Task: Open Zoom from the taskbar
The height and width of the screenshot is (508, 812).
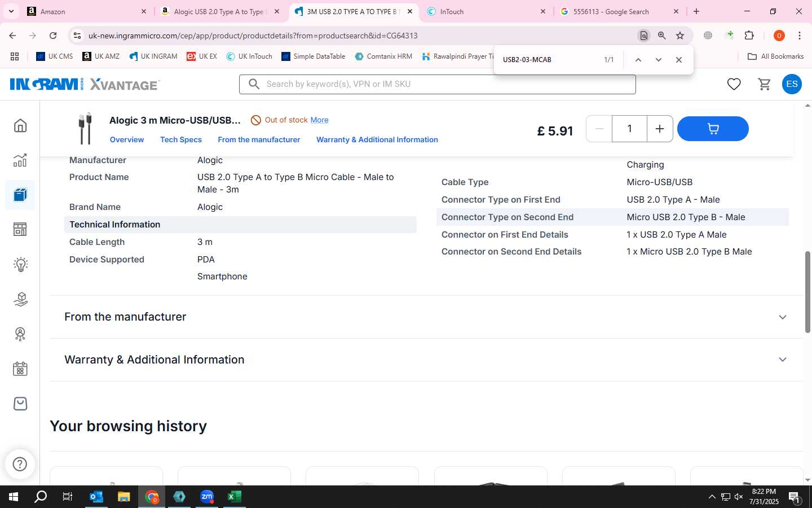Action: [x=207, y=497]
